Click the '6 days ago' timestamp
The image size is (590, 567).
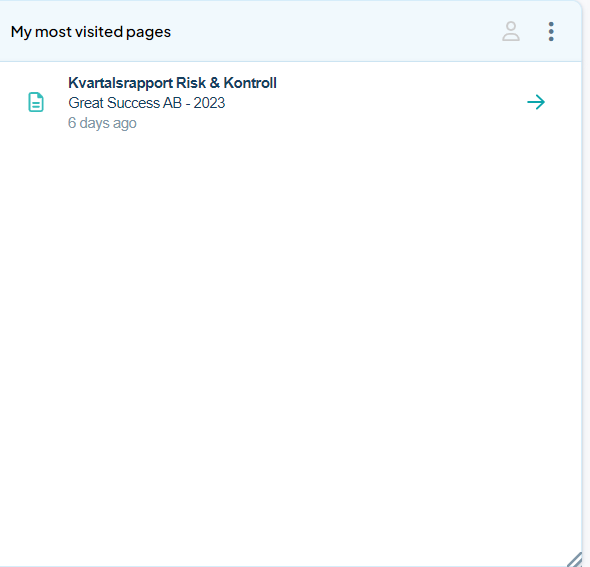(x=102, y=123)
